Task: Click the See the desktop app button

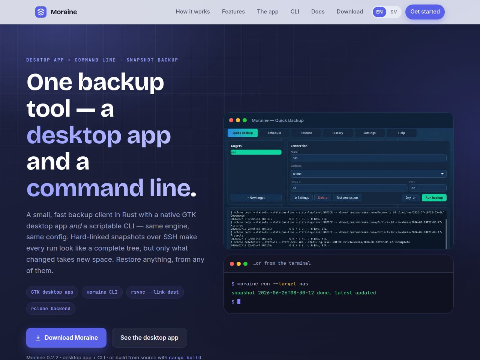Action: pyautogui.click(x=149, y=338)
